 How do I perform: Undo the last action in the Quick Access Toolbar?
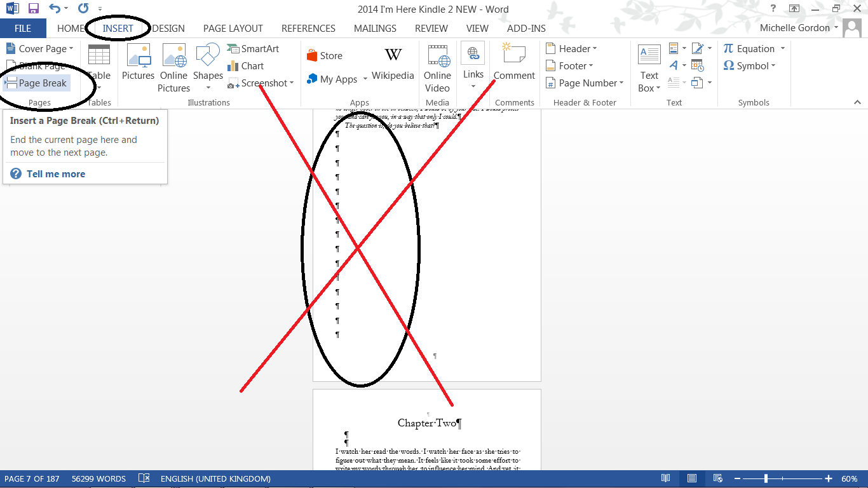[x=55, y=9]
